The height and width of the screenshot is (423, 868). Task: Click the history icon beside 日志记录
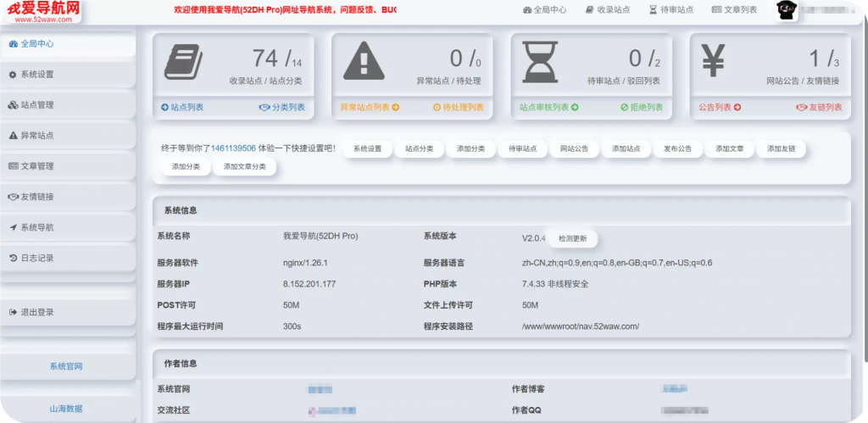[13, 258]
